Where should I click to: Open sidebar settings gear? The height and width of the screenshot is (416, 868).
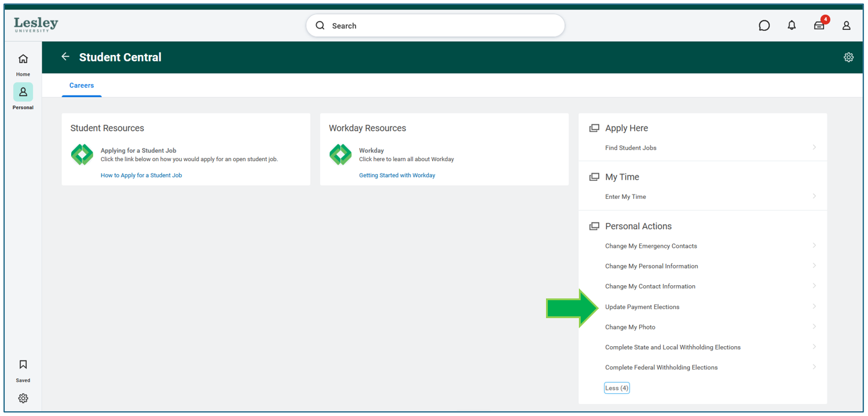pyautogui.click(x=23, y=398)
